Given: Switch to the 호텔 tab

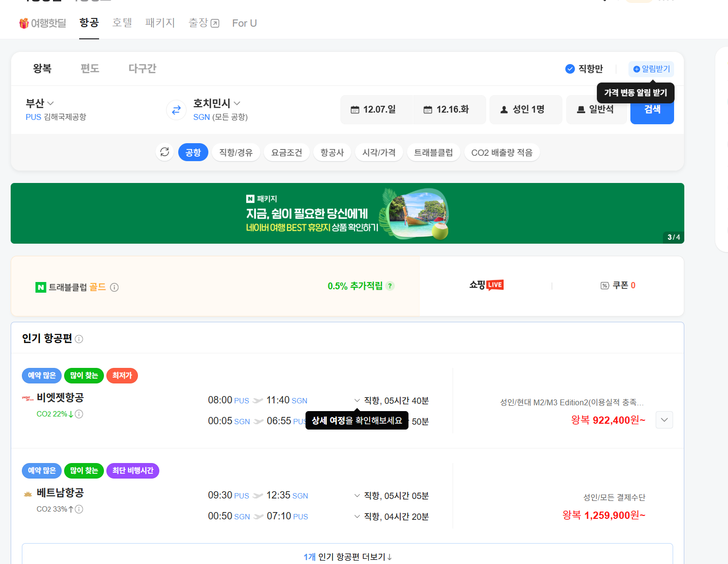Looking at the screenshot, I should pos(122,23).
